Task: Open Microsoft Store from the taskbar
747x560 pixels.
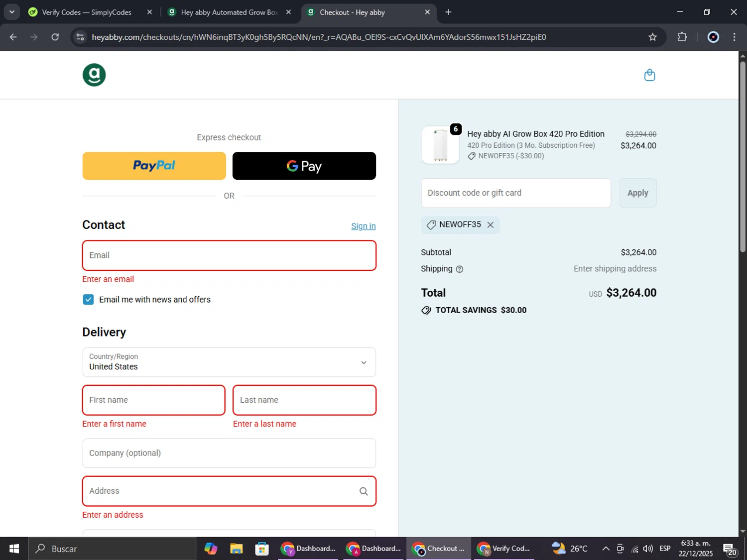Action: point(262,549)
